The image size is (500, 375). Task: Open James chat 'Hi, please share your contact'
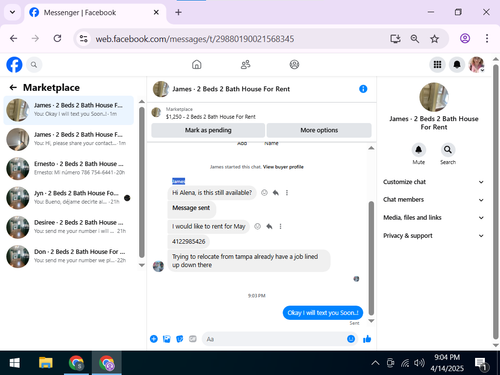[x=69, y=139]
